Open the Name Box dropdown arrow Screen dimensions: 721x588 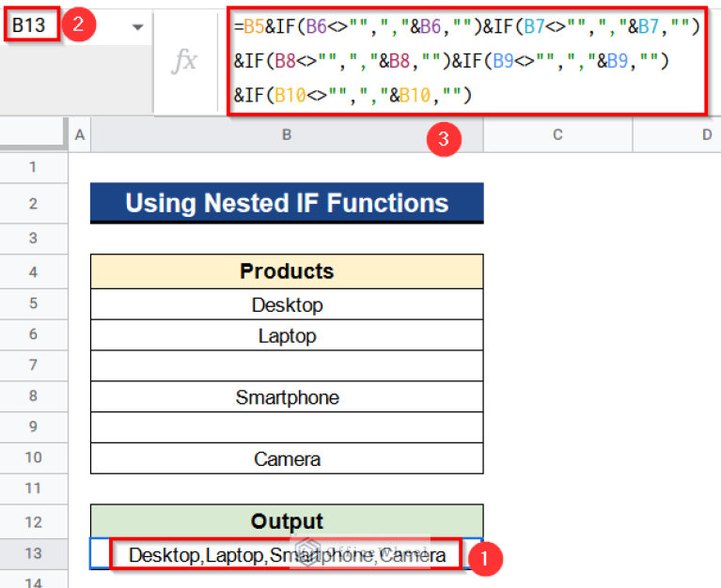point(137,27)
